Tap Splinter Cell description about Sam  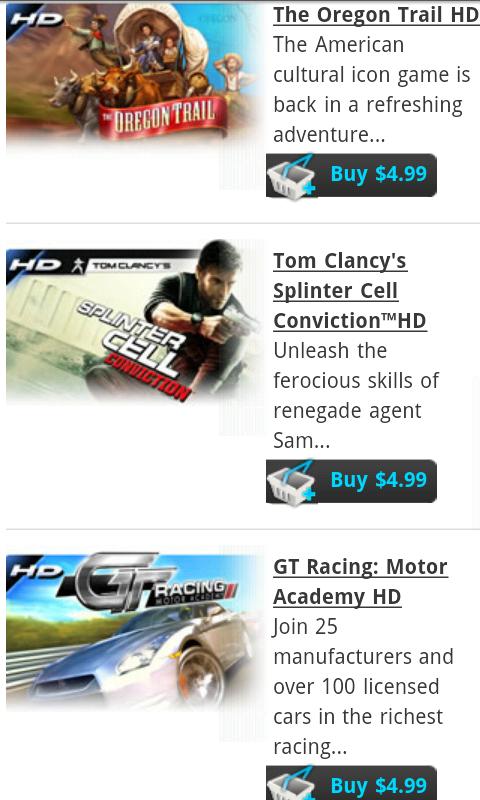click(x=356, y=395)
